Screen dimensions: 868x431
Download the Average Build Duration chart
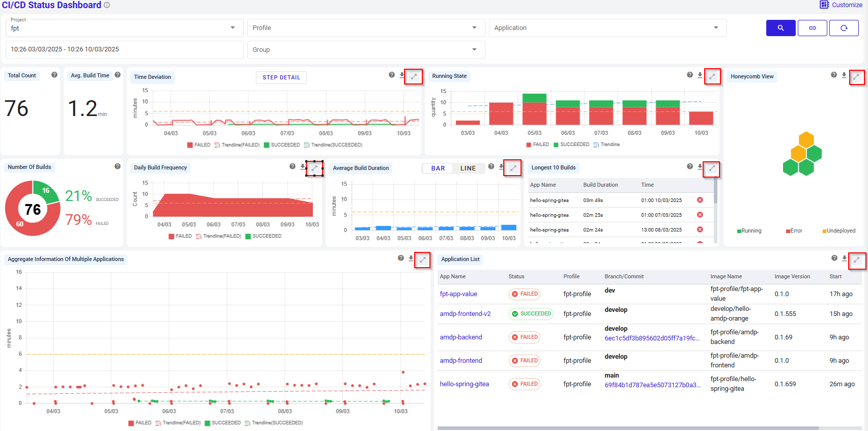[501, 167]
